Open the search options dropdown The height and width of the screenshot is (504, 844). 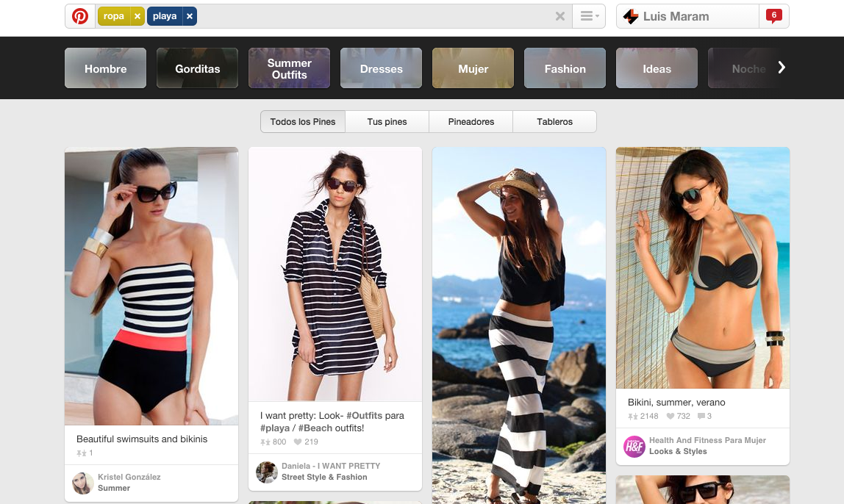(x=588, y=15)
